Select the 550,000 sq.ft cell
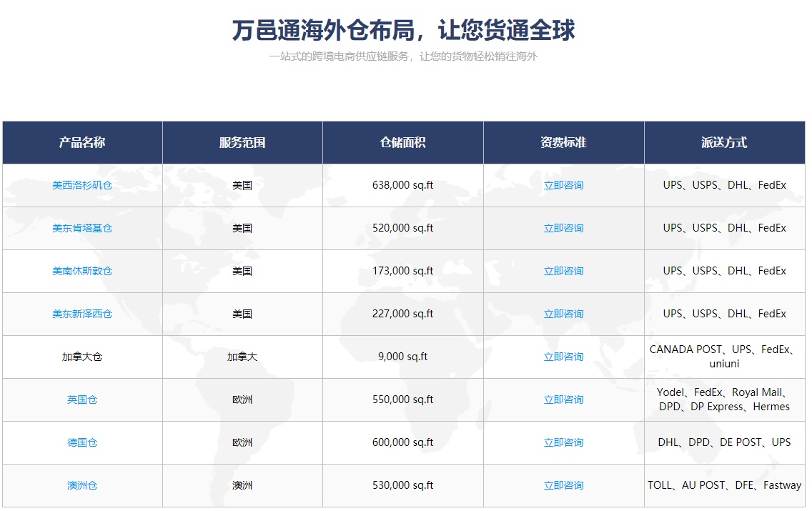 point(403,400)
